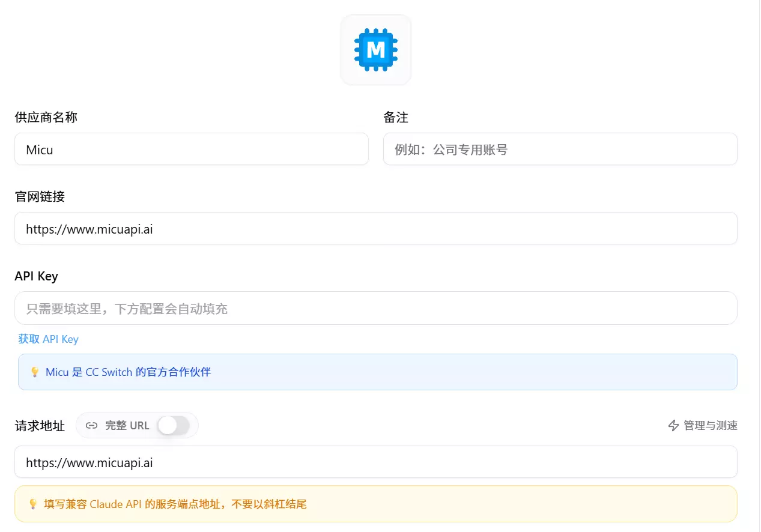Click the 供应商名称 label
This screenshot has height=532, width=761.
pos(46,117)
